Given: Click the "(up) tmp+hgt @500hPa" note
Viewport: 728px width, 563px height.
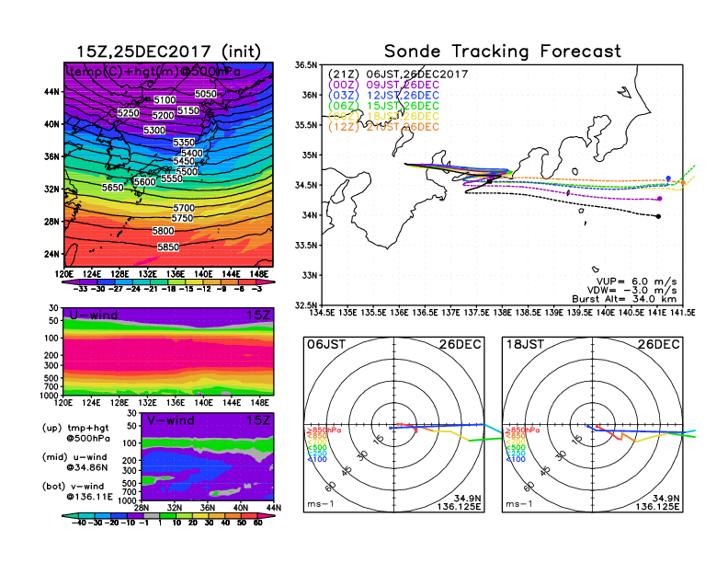Looking at the screenshot, I should tap(75, 433).
